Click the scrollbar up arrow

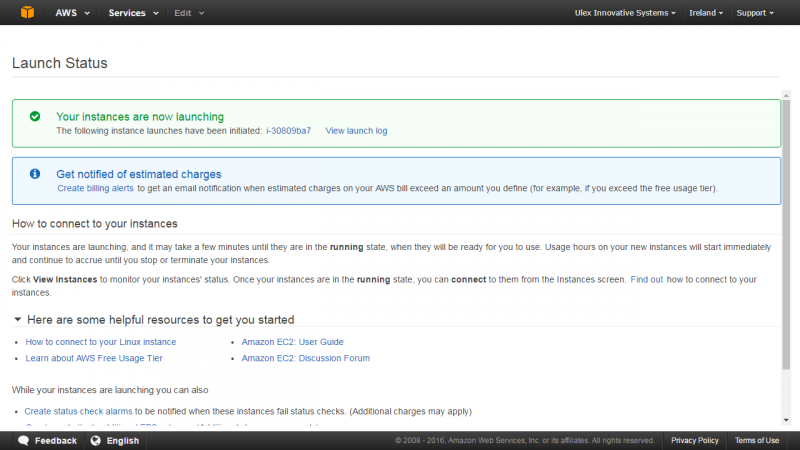coord(786,95)
